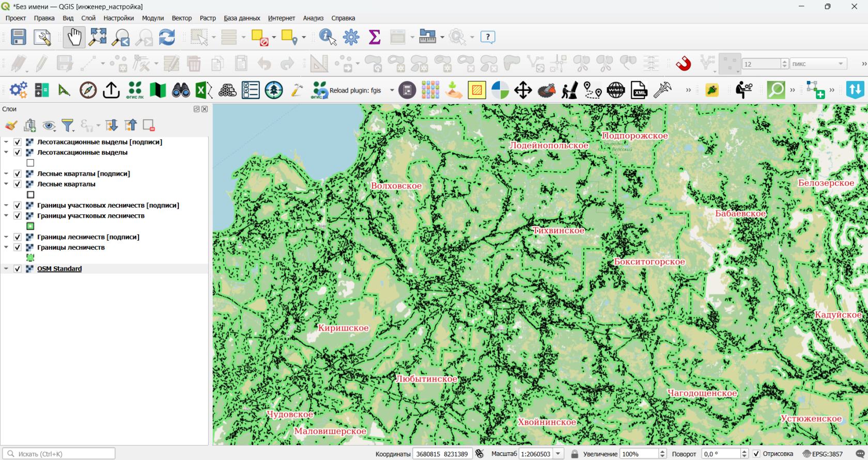Collapse the Границы лесничеств layer tree
The image size is (868, 460).
pos(6,248)
